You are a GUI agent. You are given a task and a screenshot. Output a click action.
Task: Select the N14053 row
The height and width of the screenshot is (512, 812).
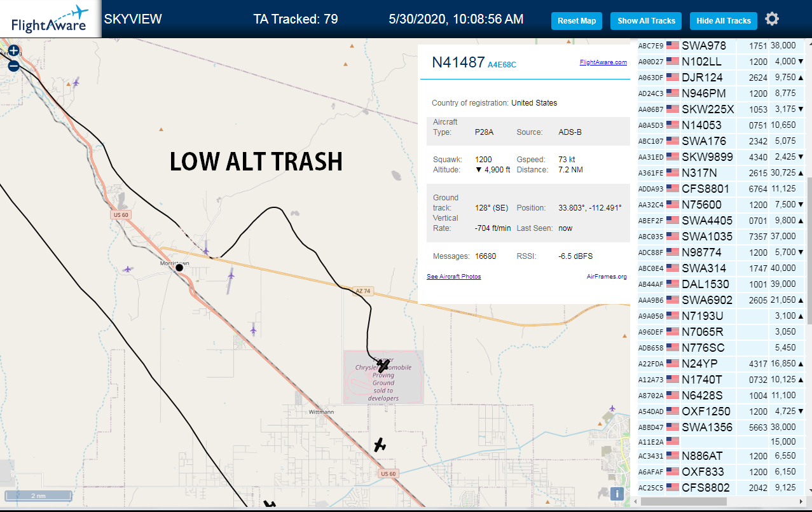tap(721, 125)
